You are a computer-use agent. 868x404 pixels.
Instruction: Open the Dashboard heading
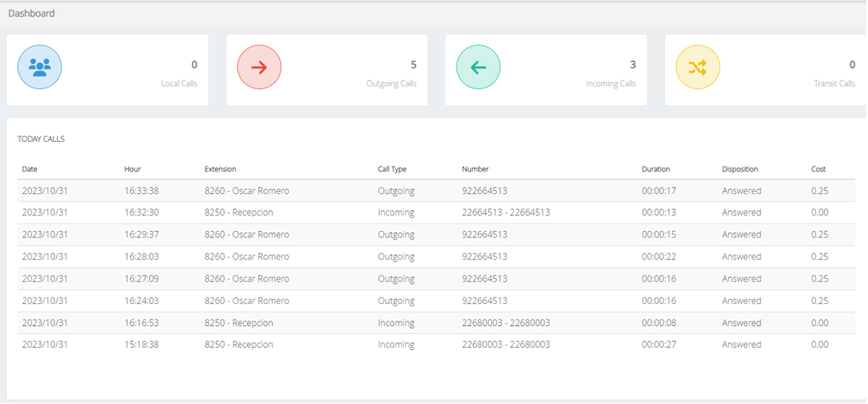point(31,13)
